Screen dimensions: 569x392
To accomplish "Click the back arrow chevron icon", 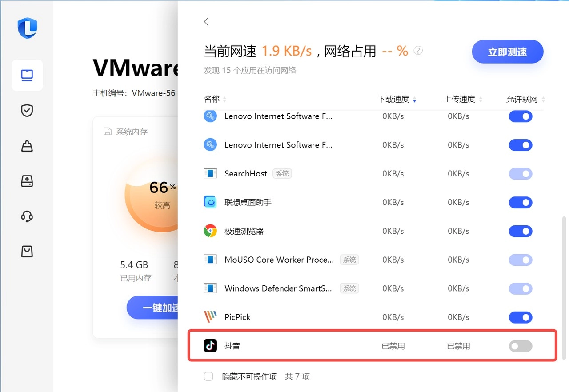I will pyautogui.click(x=206, y=21).
